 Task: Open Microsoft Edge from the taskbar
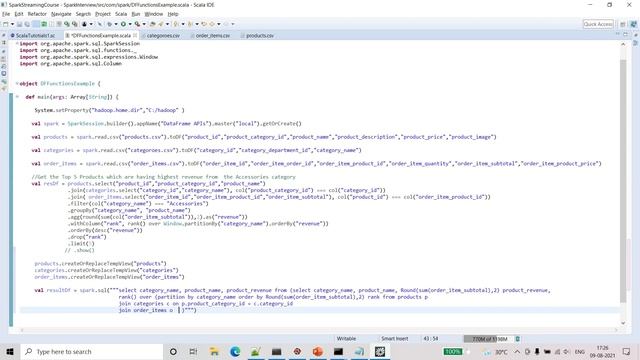tap(235, 351)
